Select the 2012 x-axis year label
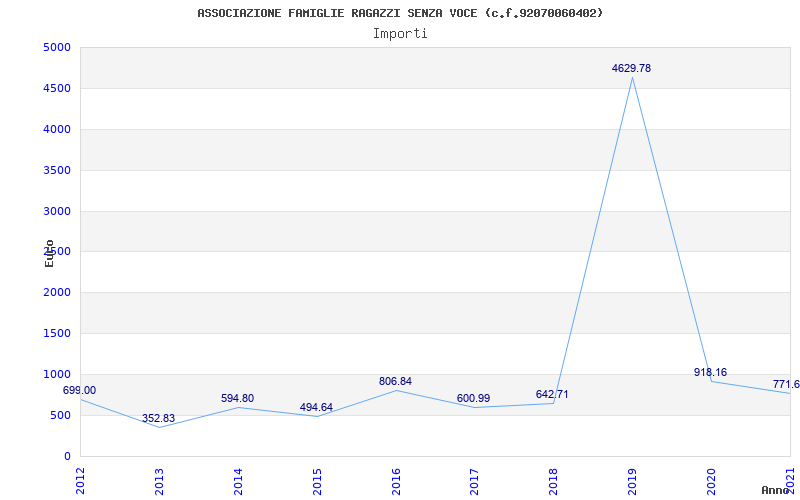The image size is (800, 500). point(80,482)
